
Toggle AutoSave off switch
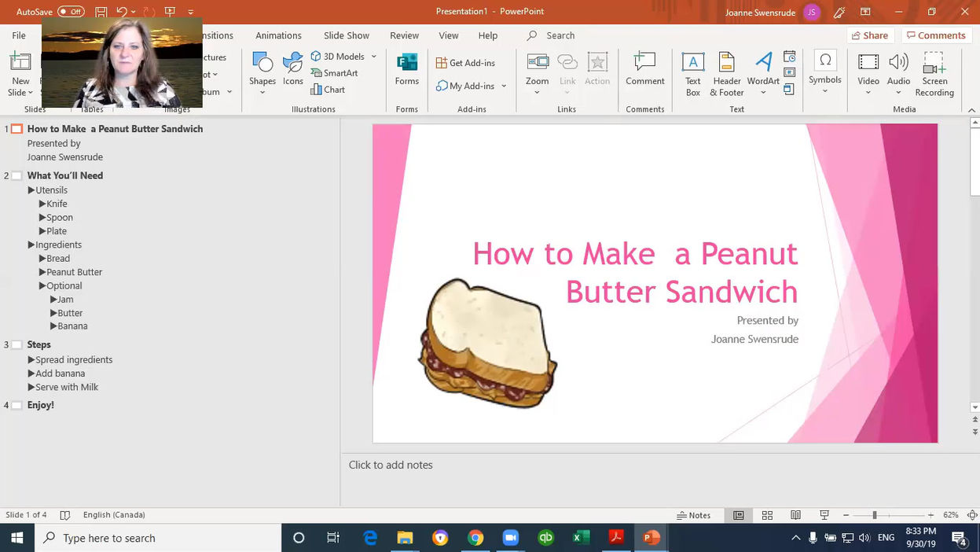coord(71,12)
